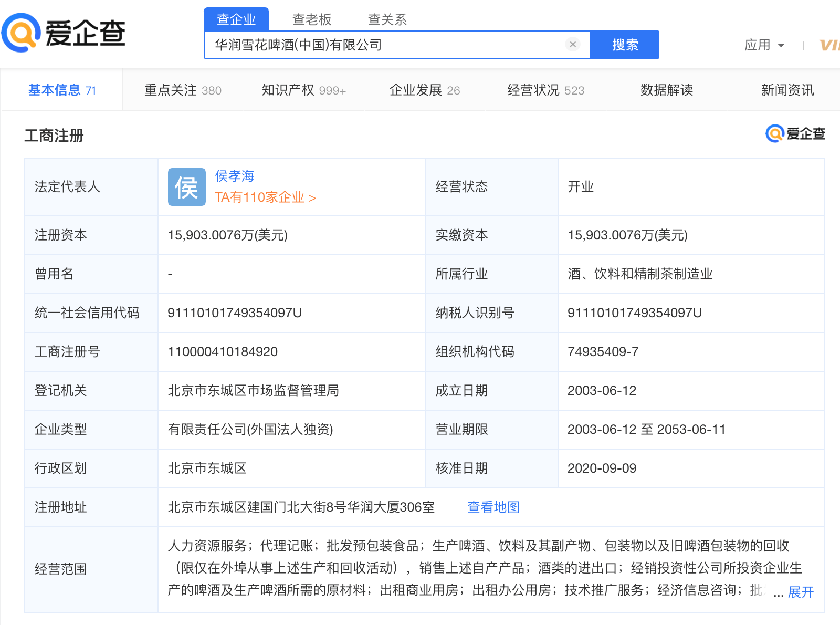Click registered address 北京市东城区建国门北大街8号华润大厦306室
This screenshot has height=625, width=840.
pyautogui.click(x=301, y=507)
